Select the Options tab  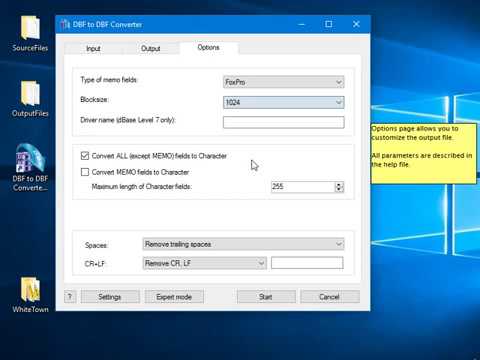click(209, 48)
